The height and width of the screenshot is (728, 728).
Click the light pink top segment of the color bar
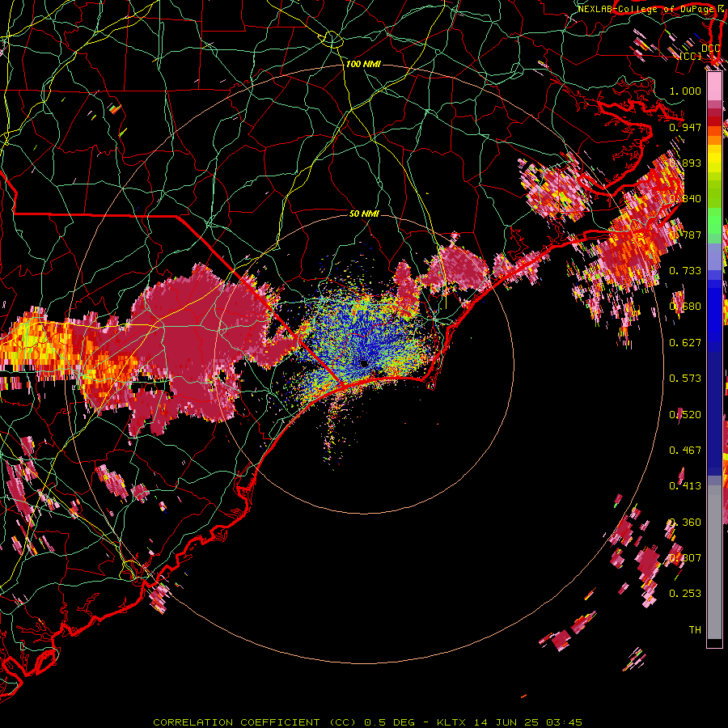tap(714, 86)
